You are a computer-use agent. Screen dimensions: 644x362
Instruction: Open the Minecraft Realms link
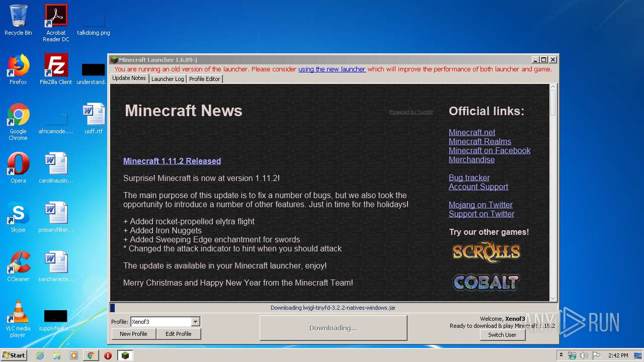[x=480, y=141]
